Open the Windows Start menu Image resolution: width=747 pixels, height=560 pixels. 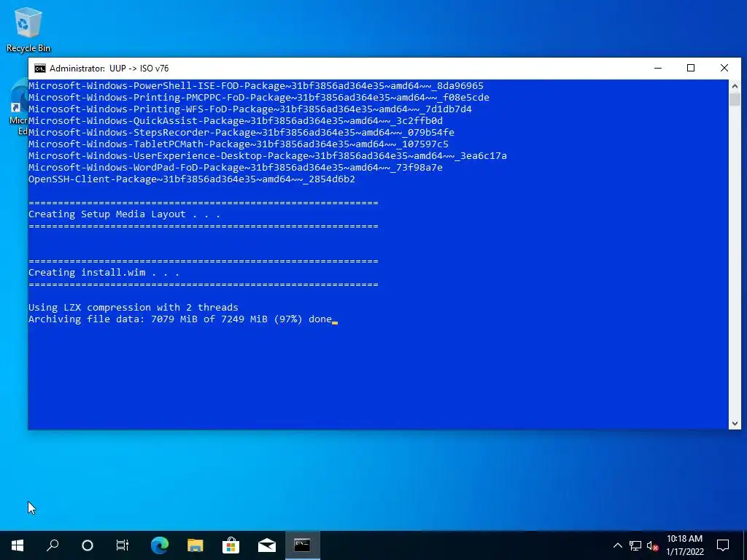18,545
